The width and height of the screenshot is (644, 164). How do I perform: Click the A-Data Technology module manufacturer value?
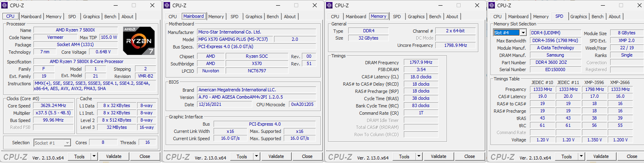555,48
